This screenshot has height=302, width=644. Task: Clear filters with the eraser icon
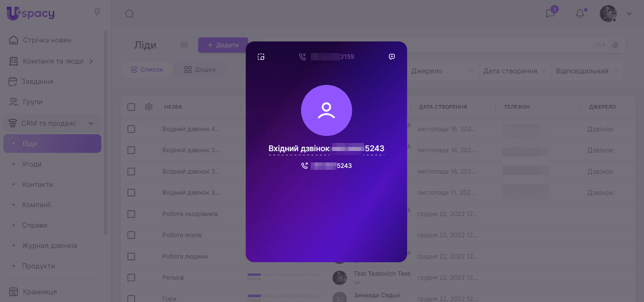[x=615, y=45]
